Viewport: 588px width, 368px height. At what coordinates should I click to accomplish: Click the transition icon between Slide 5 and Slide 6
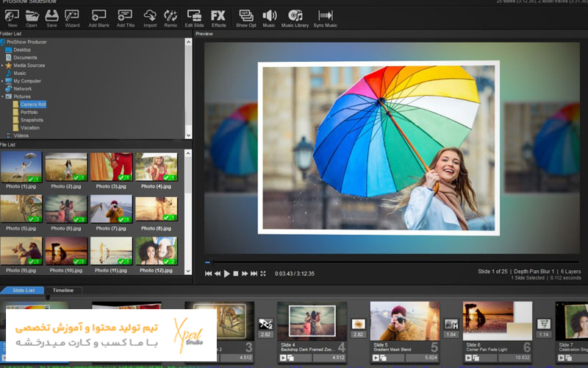pos(451,324)
